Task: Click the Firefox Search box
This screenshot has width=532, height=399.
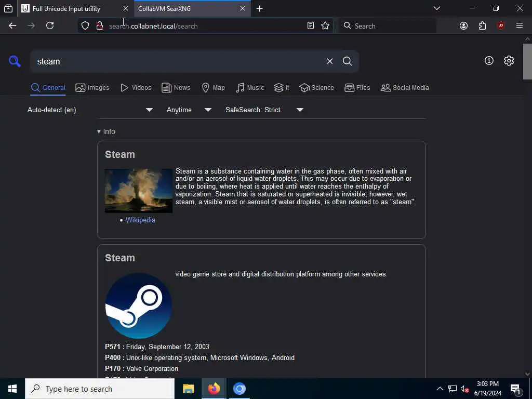Action: click(x=388, y=26)
